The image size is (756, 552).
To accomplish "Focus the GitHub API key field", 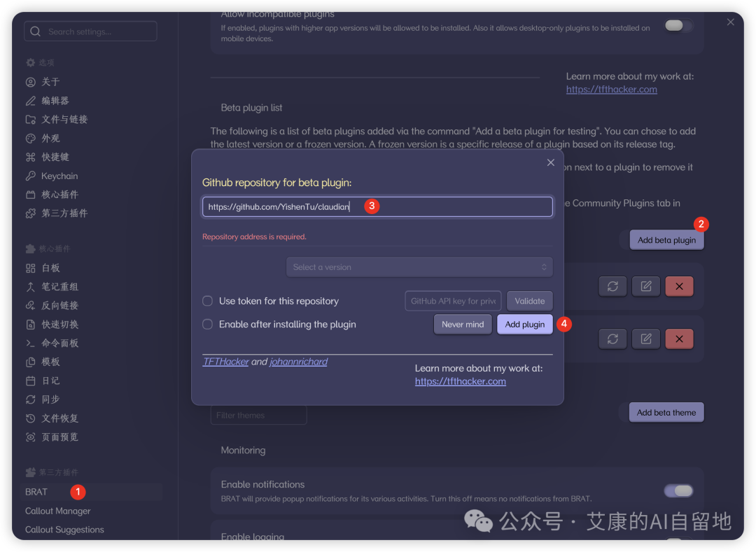I will [453, 301].
